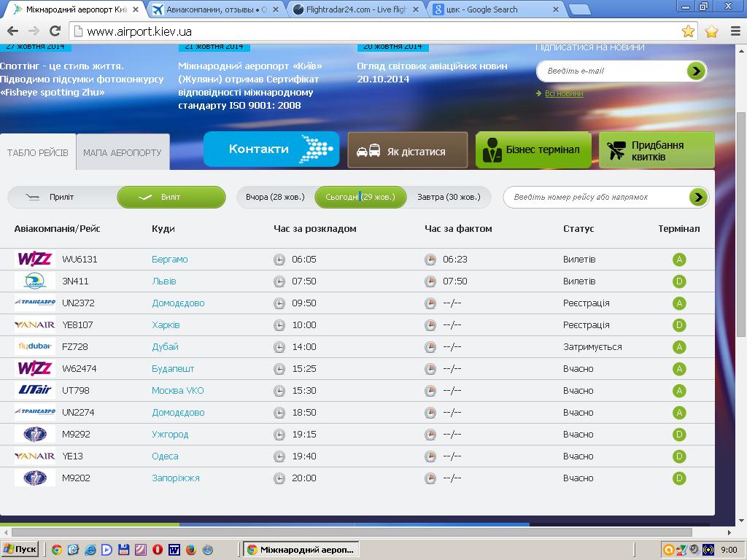Image resolution: width=747 pixels, height=560 pixels.
Task: Switch to Приліт arrivals view
Action: click(x=62, y=197)
